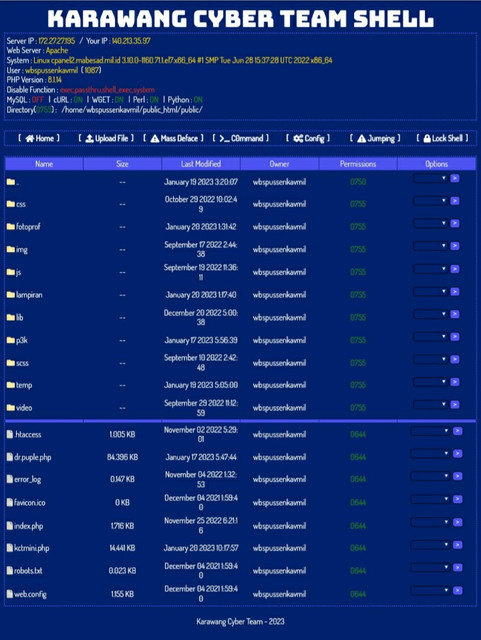Click the go arrow button in video row
Viewport: 481px width, 640px height.
coord(454,404)
